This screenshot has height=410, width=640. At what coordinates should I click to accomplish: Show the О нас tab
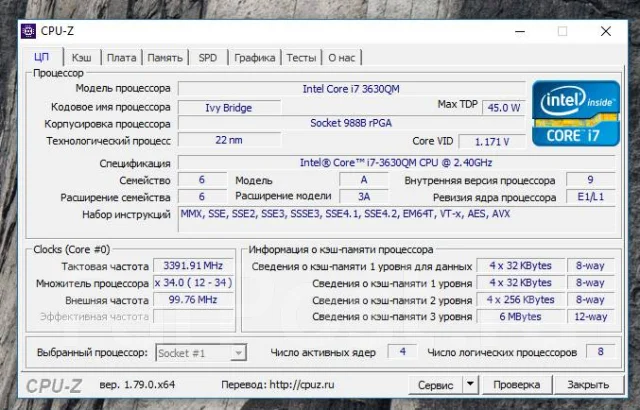point(342,58)
